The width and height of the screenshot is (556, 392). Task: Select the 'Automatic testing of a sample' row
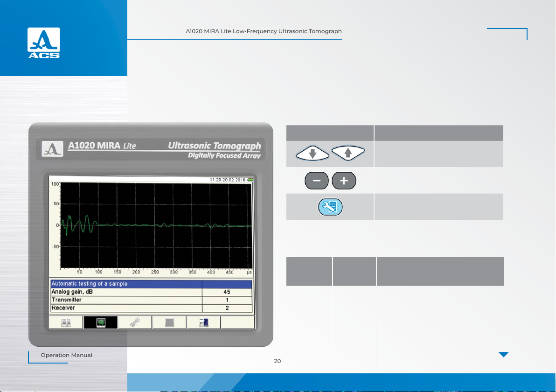coord(152,284)
